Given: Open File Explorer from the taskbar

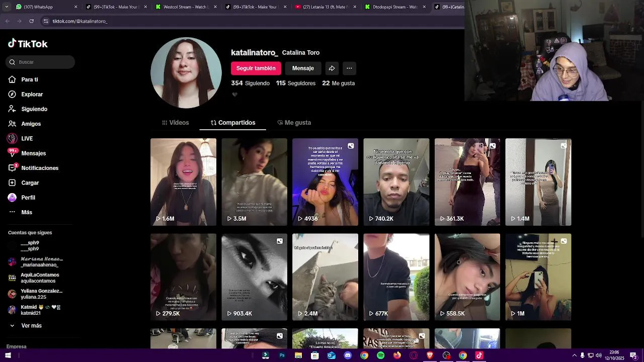Looking at the screenshot, I should [298, 355].
